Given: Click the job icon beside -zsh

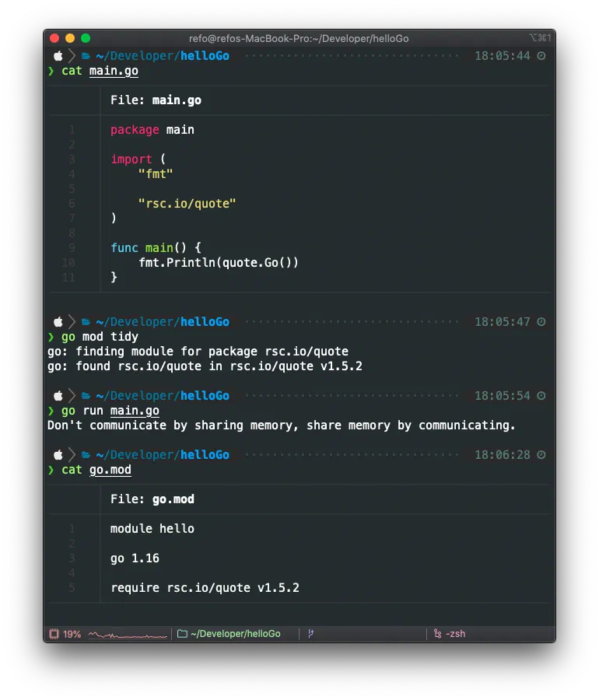Looking at the screenshot, I should (437, 634).
